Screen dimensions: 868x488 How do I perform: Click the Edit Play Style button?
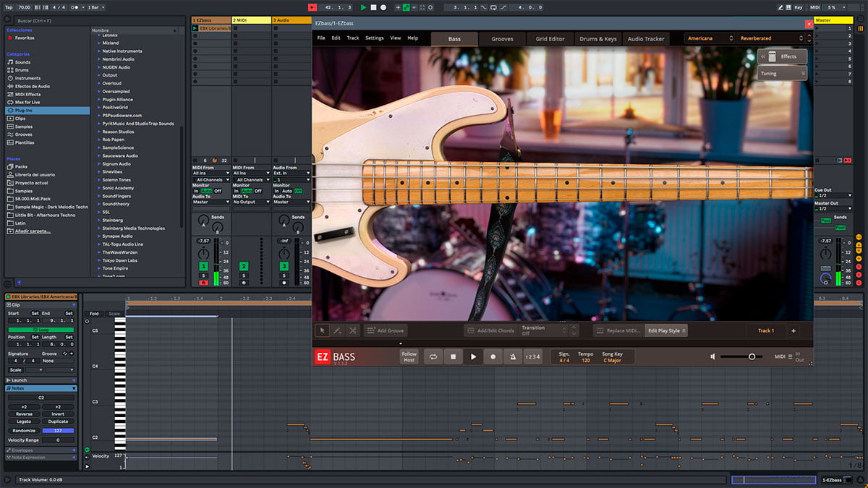point(667,330)
